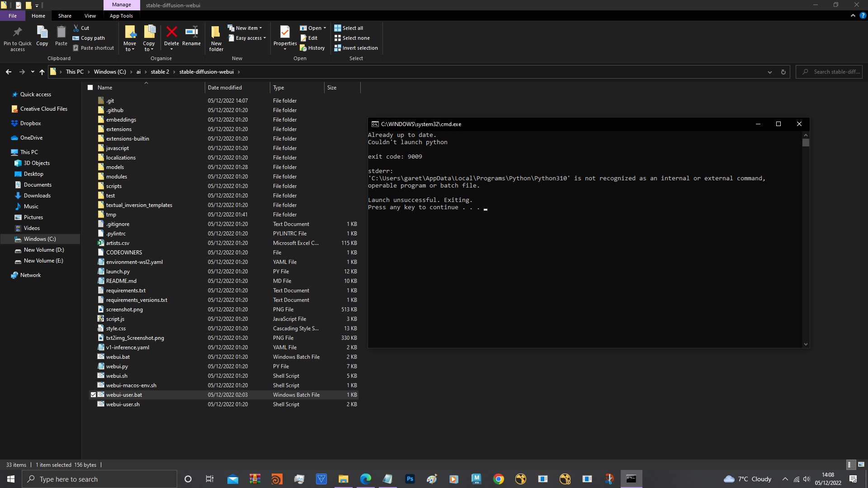
Task: Click the Up one level arrow
Action: pyautogui.click(x=42, y=72)
